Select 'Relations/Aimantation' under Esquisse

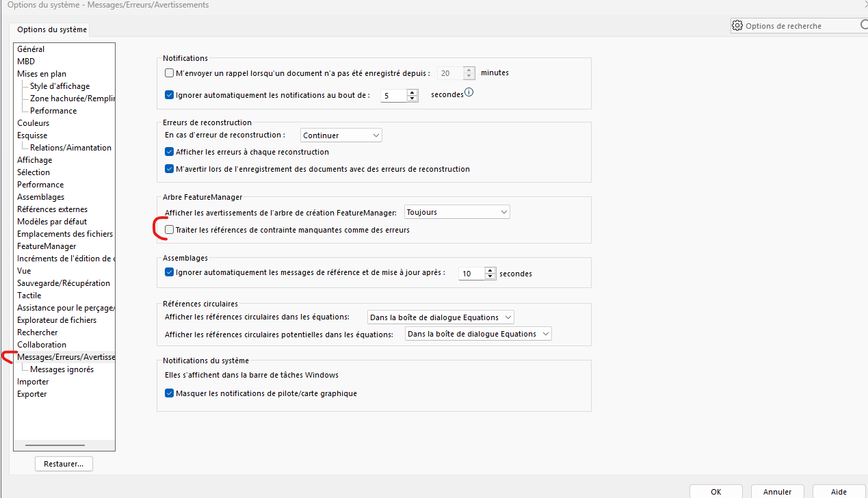click(x=70, y=148)
